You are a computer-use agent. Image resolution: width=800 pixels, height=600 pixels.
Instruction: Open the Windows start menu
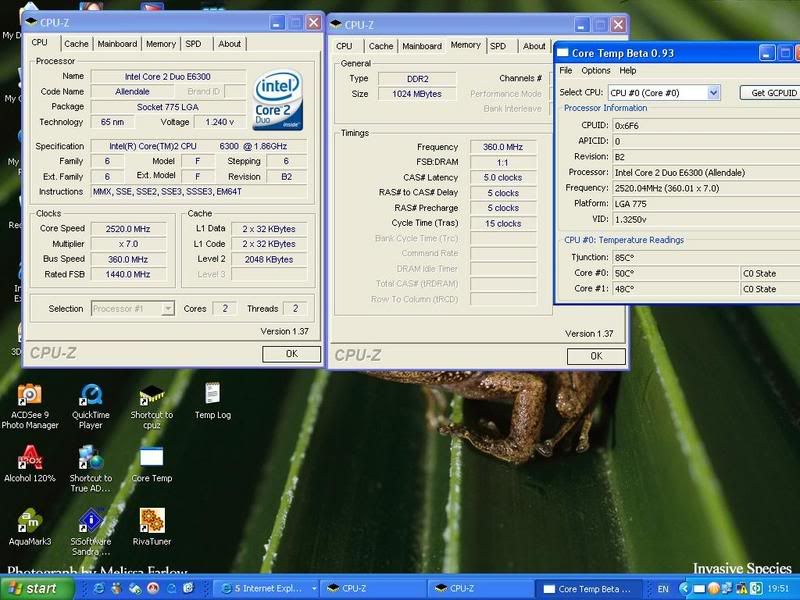[37, 588]
